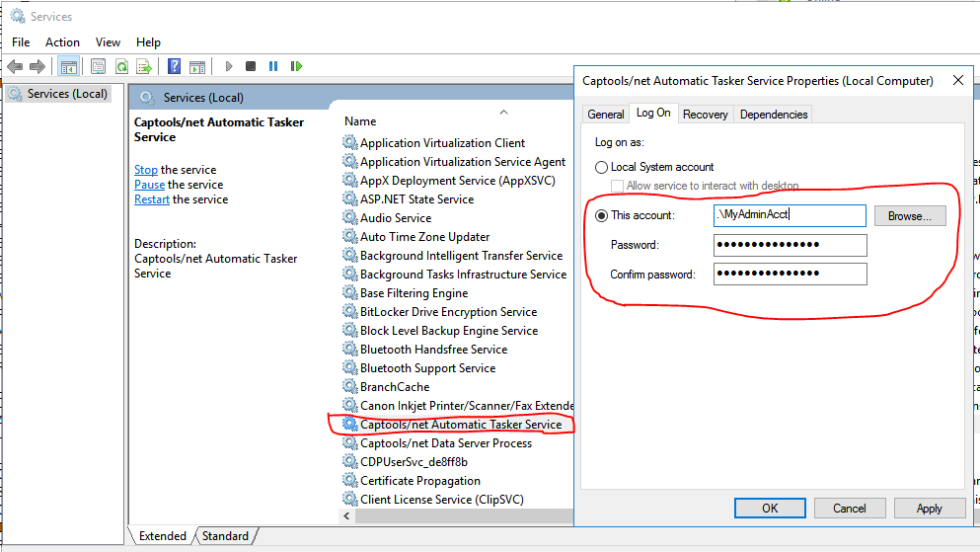Select the Local System account radio button
980x552 pixels.
coord(602,168)
